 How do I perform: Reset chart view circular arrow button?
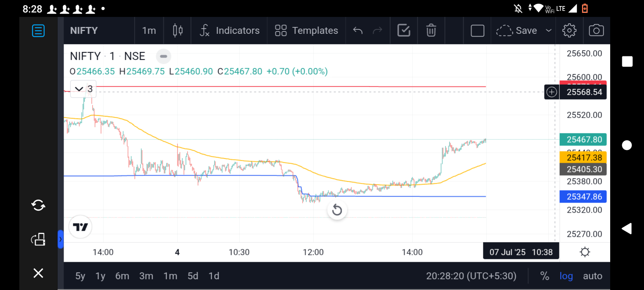pyautogui.click(x=337, y=210)
